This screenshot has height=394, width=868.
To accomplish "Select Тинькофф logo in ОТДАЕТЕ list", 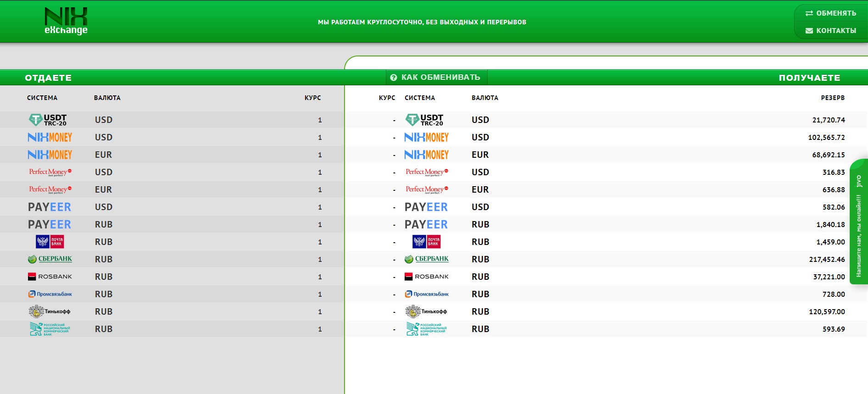I will 50,311.
